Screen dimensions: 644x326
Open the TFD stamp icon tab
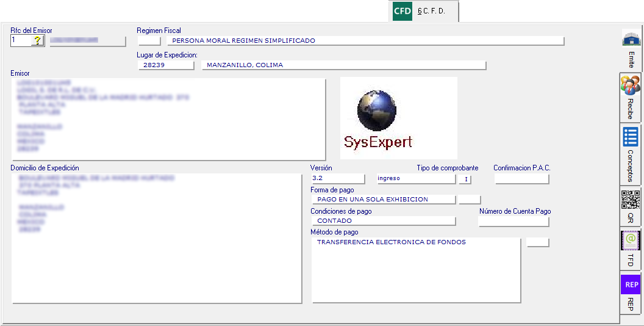tap(631, 241)
